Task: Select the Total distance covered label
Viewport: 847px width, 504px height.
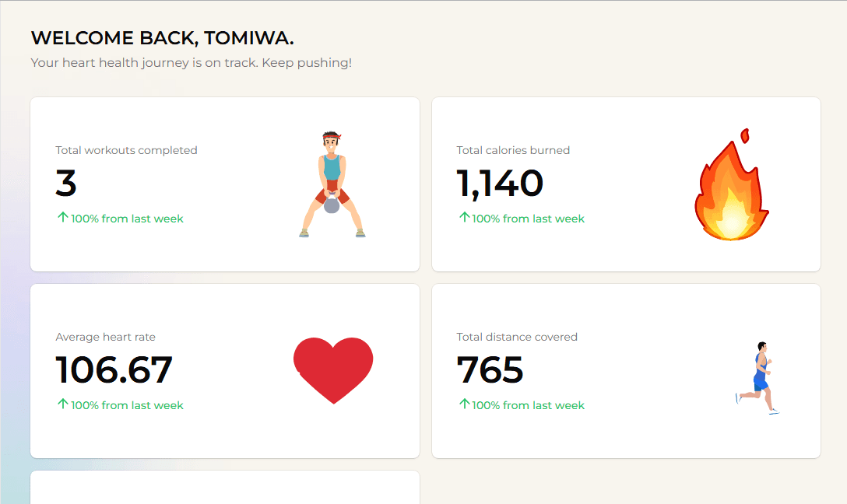Action: click(517, 337)
